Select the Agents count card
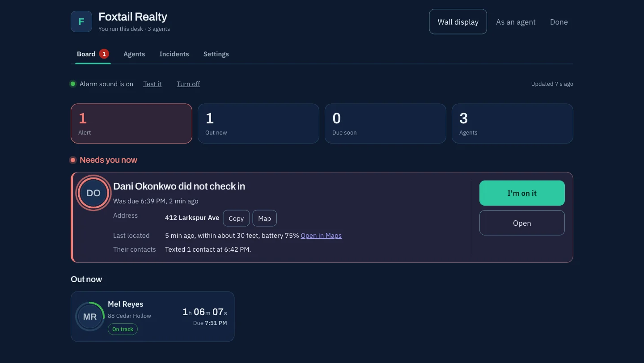 [x=513, y=123]
